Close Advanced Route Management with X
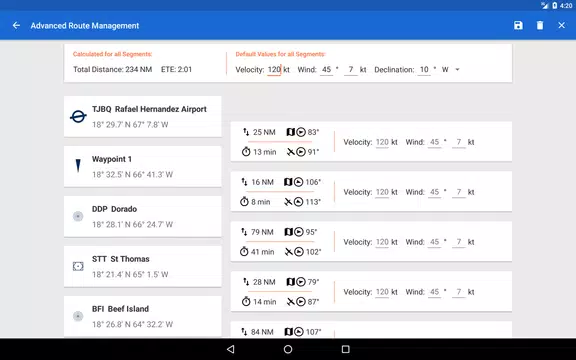This screenshot has height=360, width=576. coord(561,25)
